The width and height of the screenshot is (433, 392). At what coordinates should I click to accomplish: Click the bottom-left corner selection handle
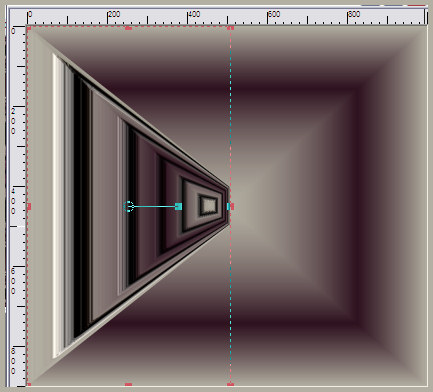point(29,384)
